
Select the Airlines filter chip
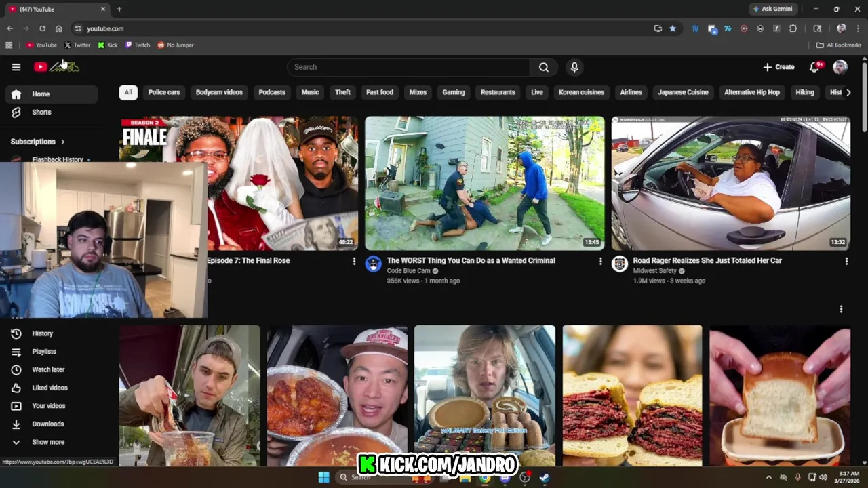pos(631,92)
